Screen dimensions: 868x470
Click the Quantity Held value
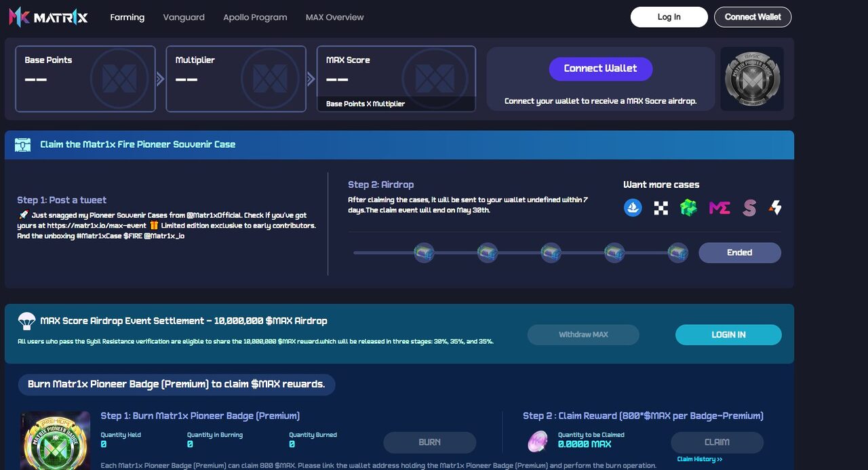104,444
